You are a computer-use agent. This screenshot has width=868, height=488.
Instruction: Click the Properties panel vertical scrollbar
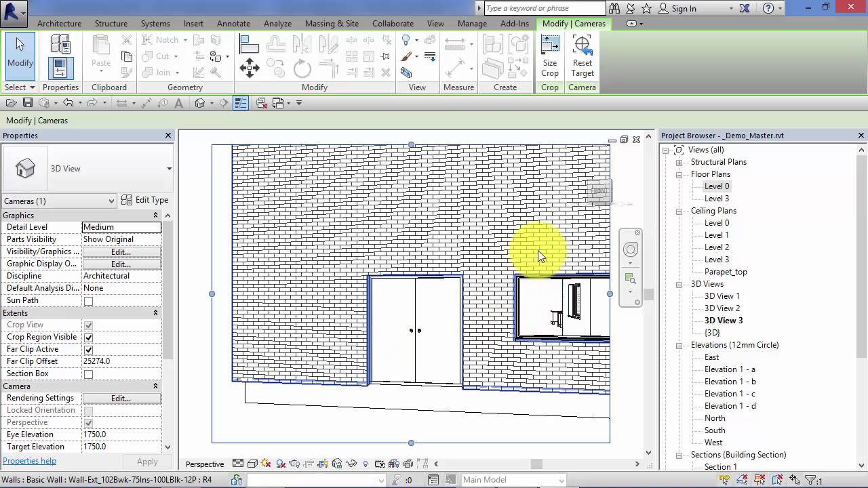(168, 291)
